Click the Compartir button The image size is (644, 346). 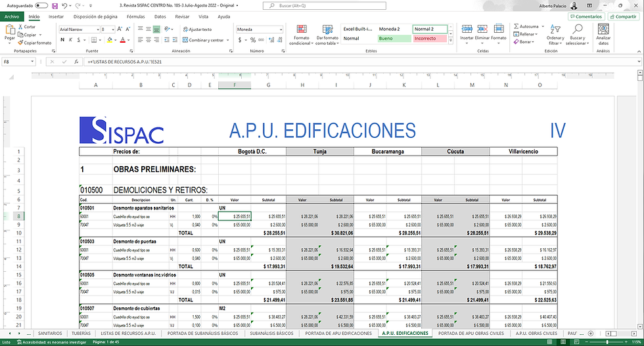pos(624,17)
